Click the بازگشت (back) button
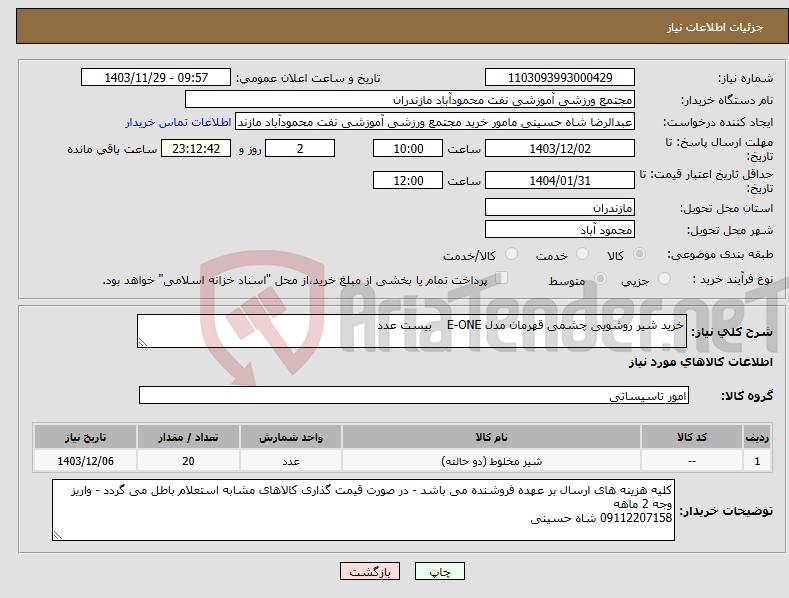 click(370, 572)
